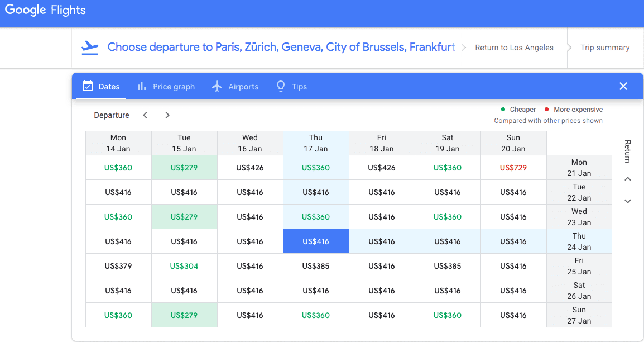Click the airplane icon for Airports

coord(217,86)
